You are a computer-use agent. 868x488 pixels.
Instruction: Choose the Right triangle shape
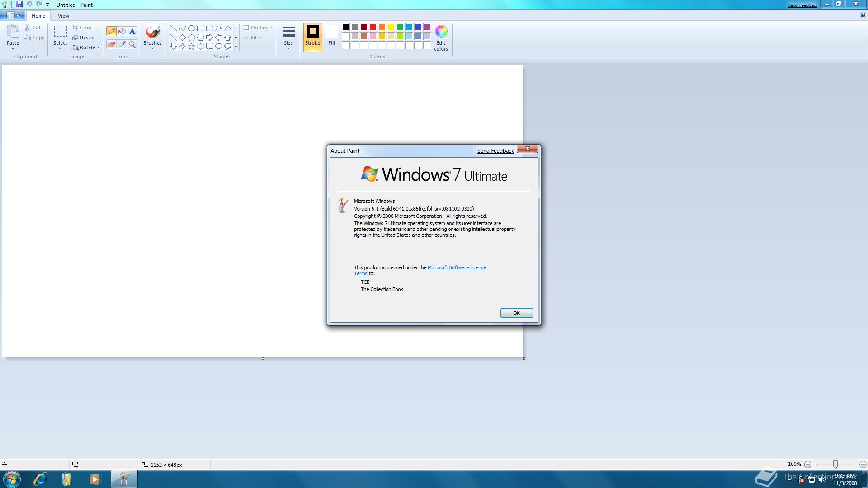(x=174, y=38)
